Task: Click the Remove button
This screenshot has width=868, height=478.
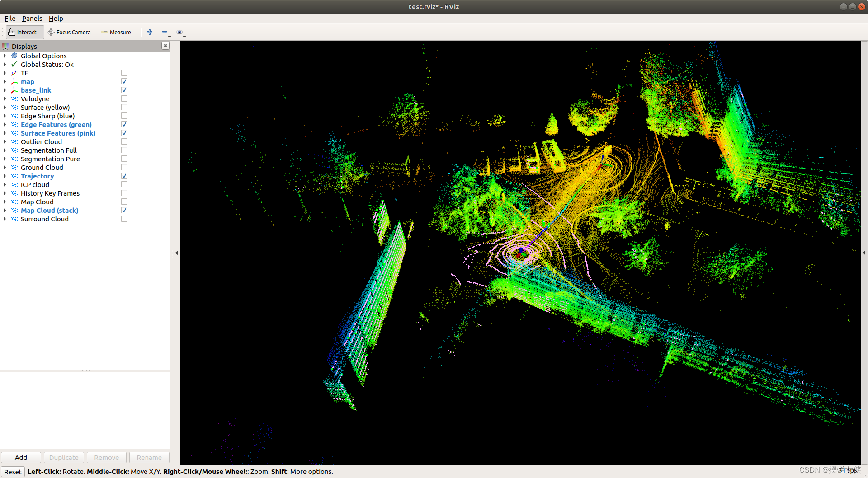Action: coord(106,457)
